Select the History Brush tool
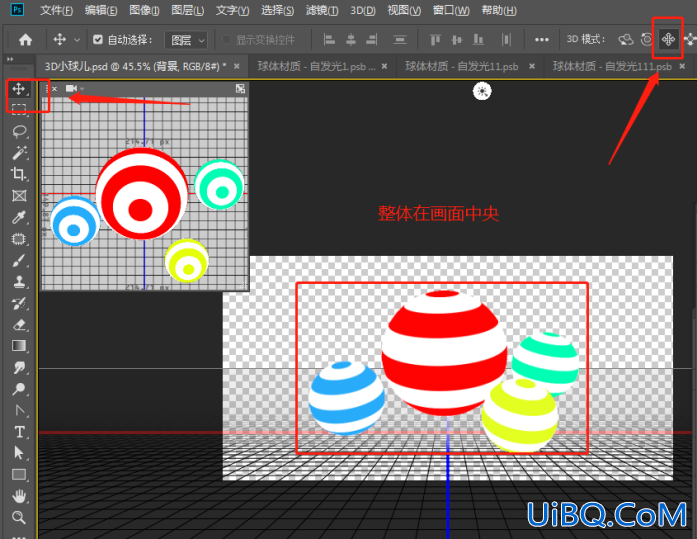 (x=19, y=303)
